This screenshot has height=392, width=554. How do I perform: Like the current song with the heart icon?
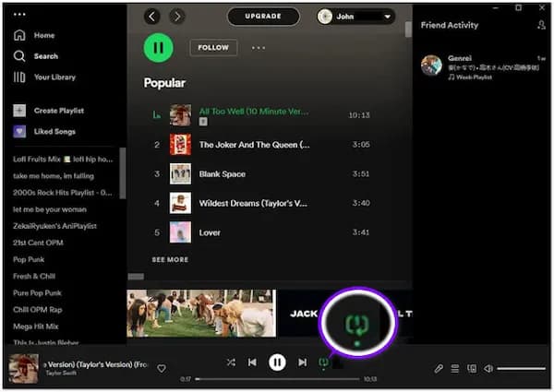(x=162, y=368)
